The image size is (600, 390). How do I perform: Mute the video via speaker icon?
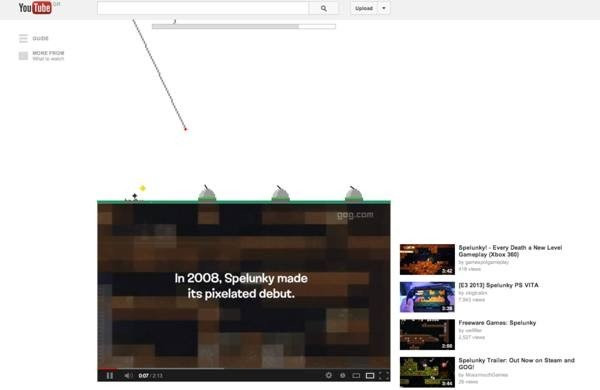click(x=128, y=375)
